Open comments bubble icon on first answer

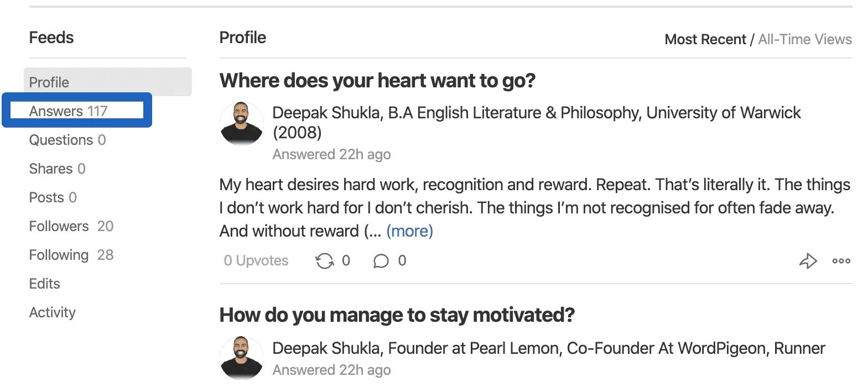[x=381, y=261]
